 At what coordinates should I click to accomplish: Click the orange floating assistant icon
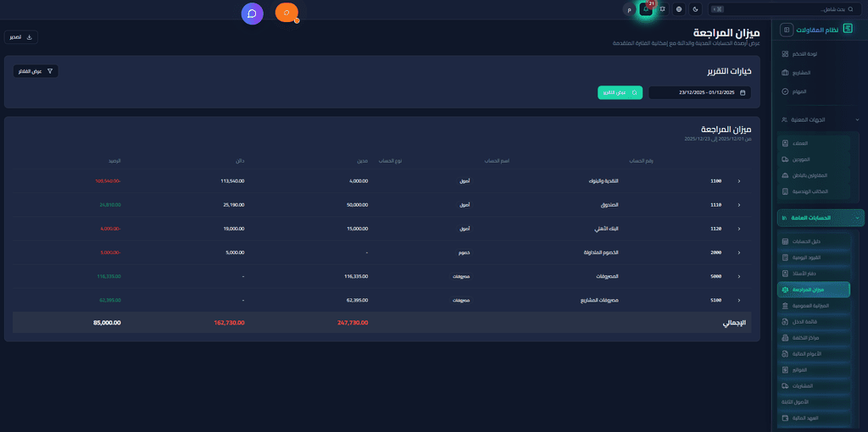[287, 12]
